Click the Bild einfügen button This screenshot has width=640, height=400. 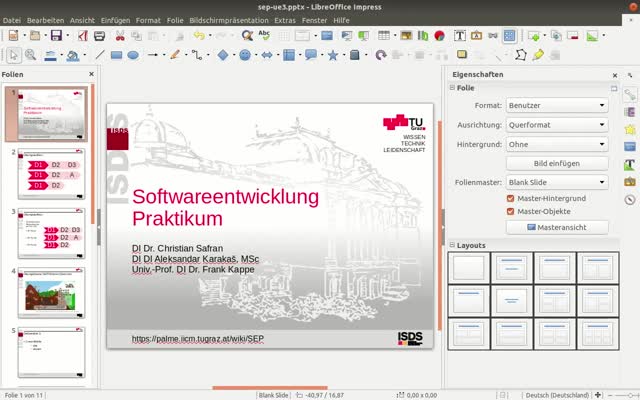557,163
